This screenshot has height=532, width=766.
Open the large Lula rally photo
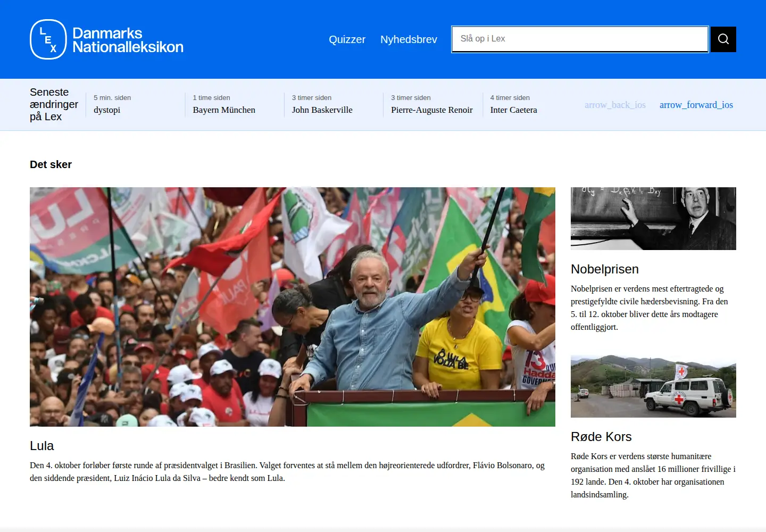(x=293, y=307)
